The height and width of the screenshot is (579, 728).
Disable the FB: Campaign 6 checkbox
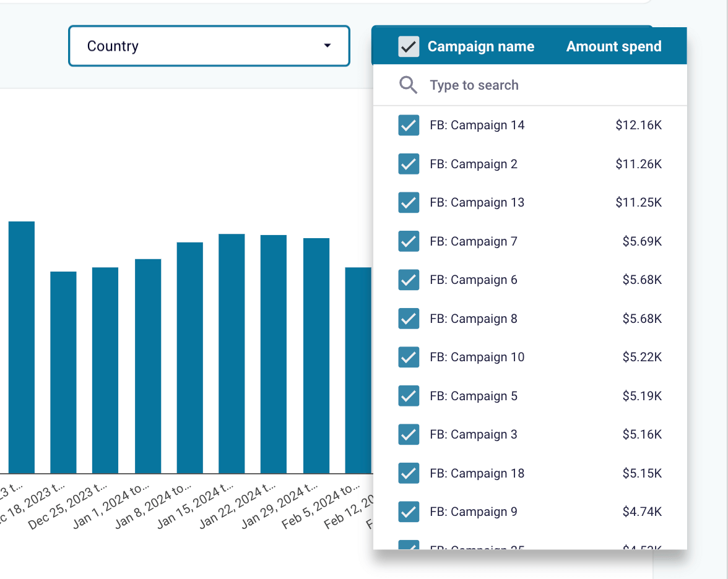(409, 280)
